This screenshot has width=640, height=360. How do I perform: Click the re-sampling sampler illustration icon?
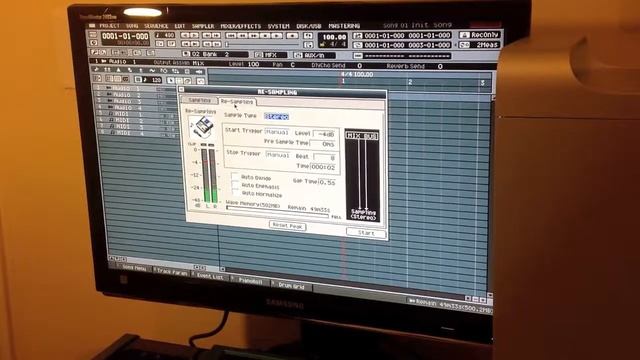click(202, 127)
